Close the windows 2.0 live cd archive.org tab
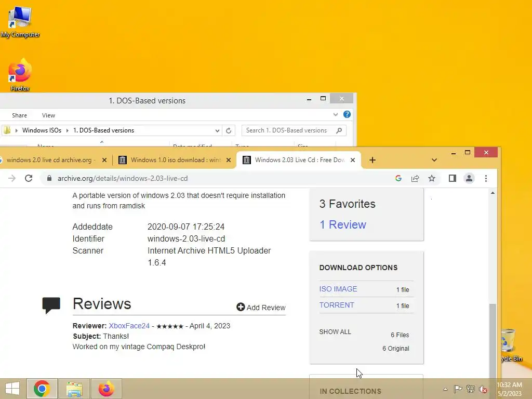 (x=104, y=160)
